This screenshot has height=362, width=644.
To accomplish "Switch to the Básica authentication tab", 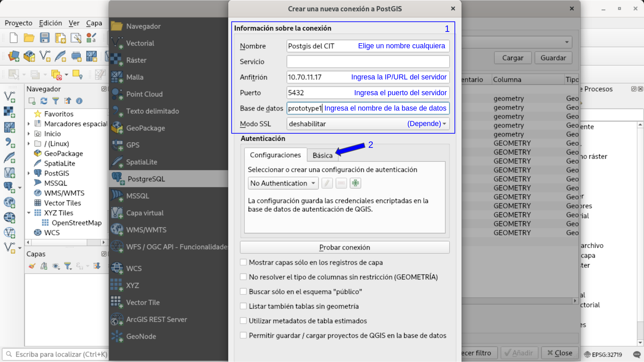I will [x=322, y=155].
